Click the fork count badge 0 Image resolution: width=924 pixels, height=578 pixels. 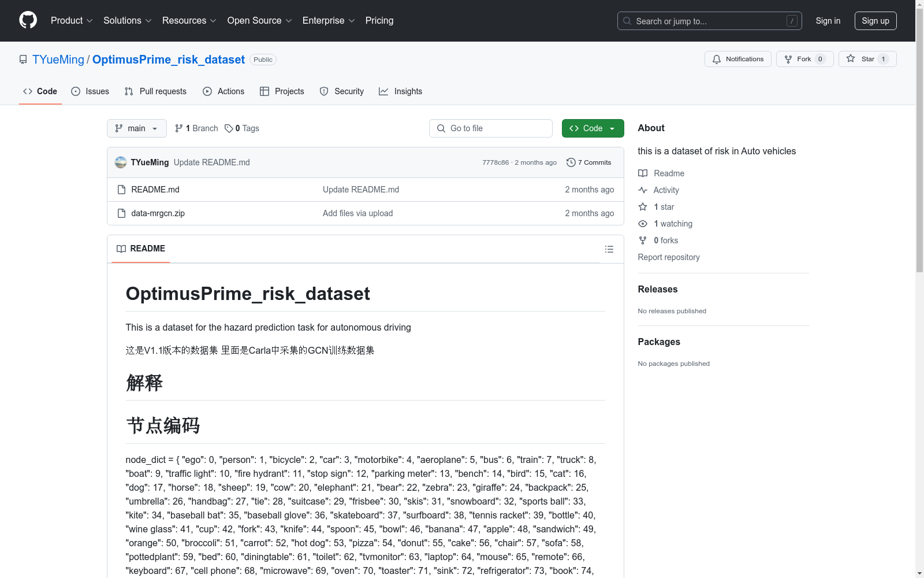click(x=820, y=59)
